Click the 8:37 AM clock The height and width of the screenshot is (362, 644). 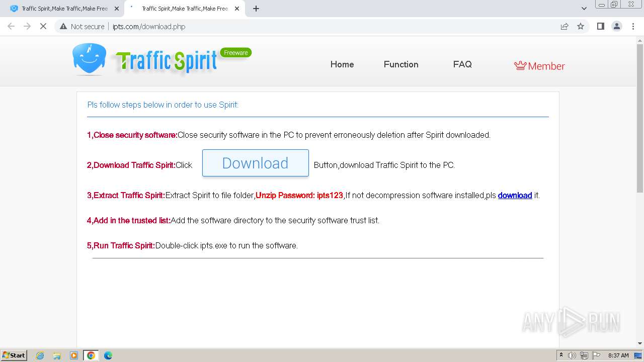coord(618,355)
